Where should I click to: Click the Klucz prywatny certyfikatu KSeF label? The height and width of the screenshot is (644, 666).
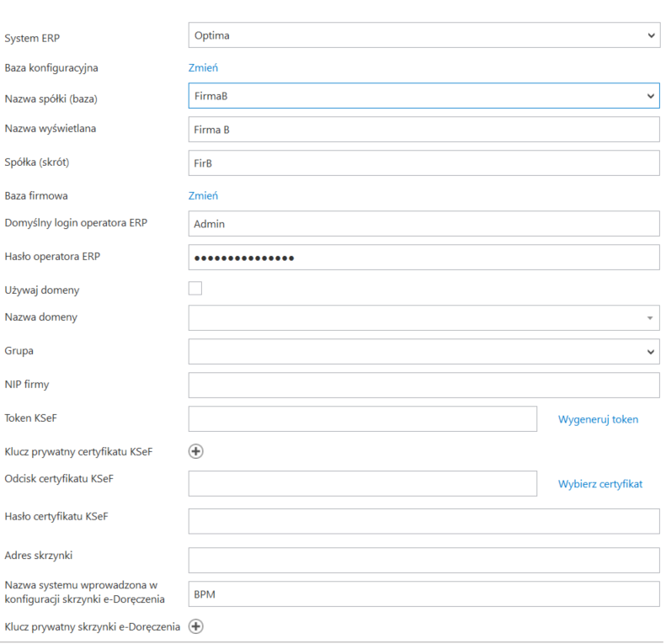pos(78,451)
